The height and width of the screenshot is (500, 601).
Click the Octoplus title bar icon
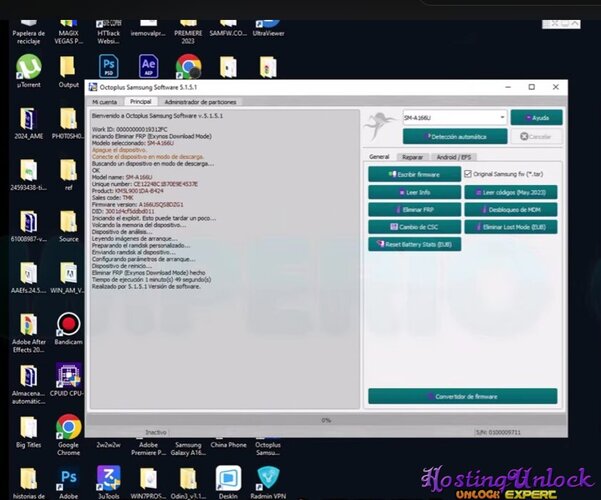tap(93, 87)
